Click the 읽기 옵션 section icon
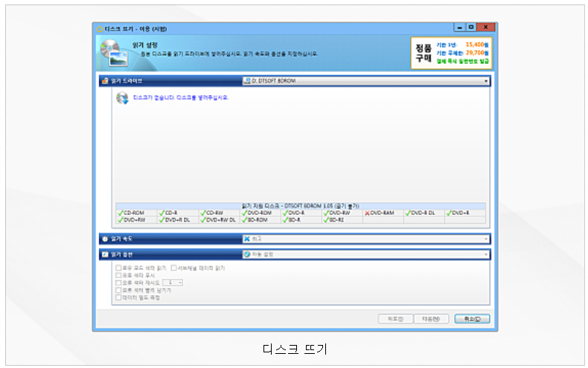The width and height of the screenshot is (588, 368). click(105, 254)
